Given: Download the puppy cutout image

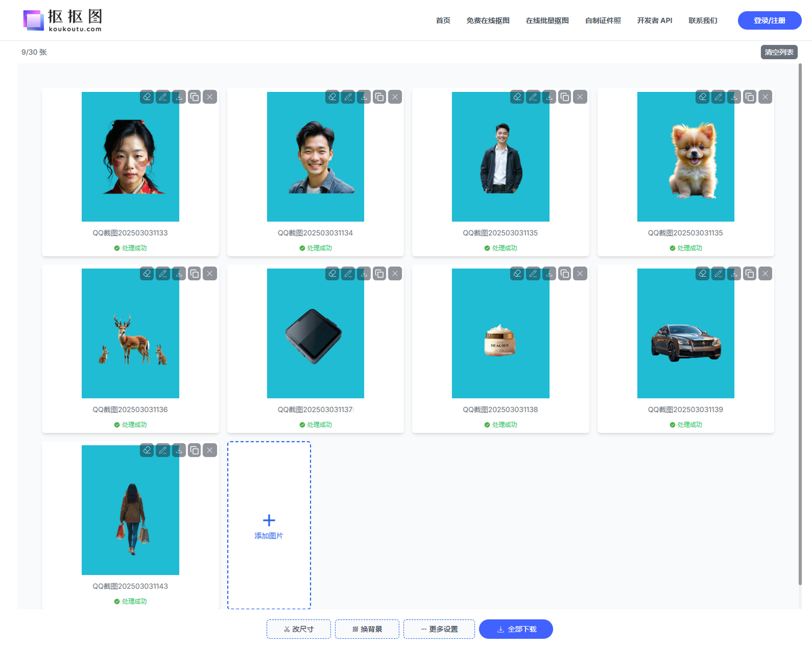Looking at the screenshot, I should (x=734, y=97).
